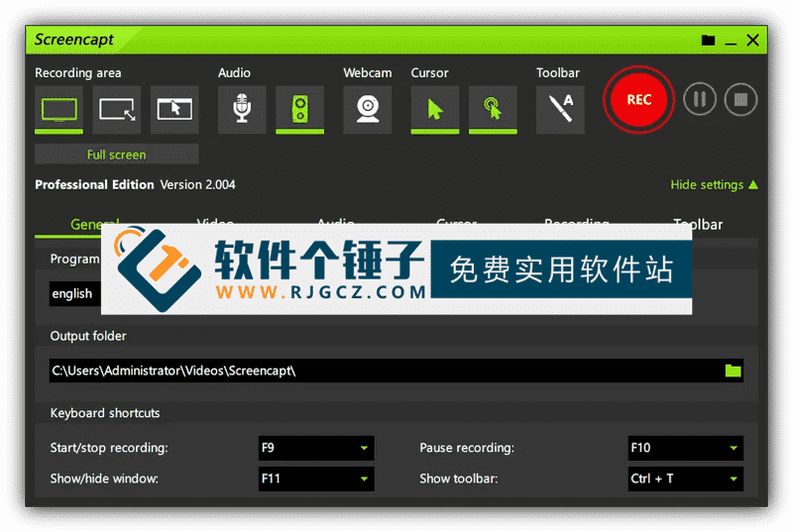Toggle cursor display in recording

(435, 110)
